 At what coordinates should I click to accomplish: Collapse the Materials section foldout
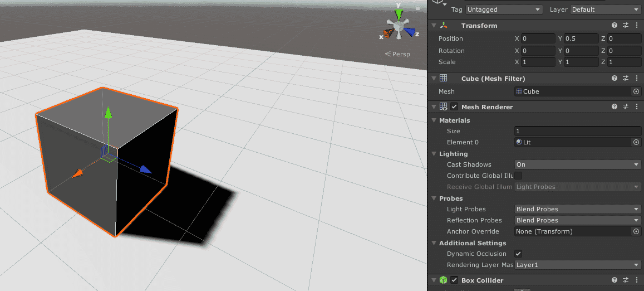point(434,120)
